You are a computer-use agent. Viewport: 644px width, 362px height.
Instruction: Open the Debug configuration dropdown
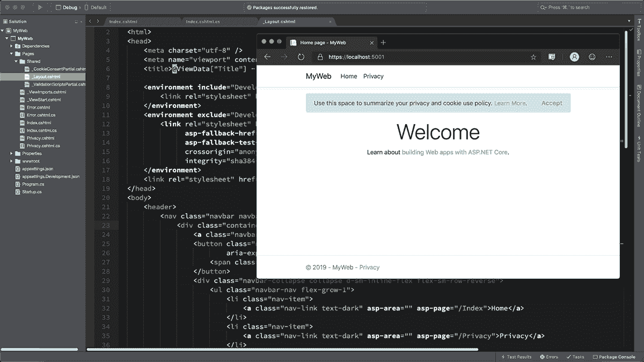pyautogui.click(x=70, y=8)
